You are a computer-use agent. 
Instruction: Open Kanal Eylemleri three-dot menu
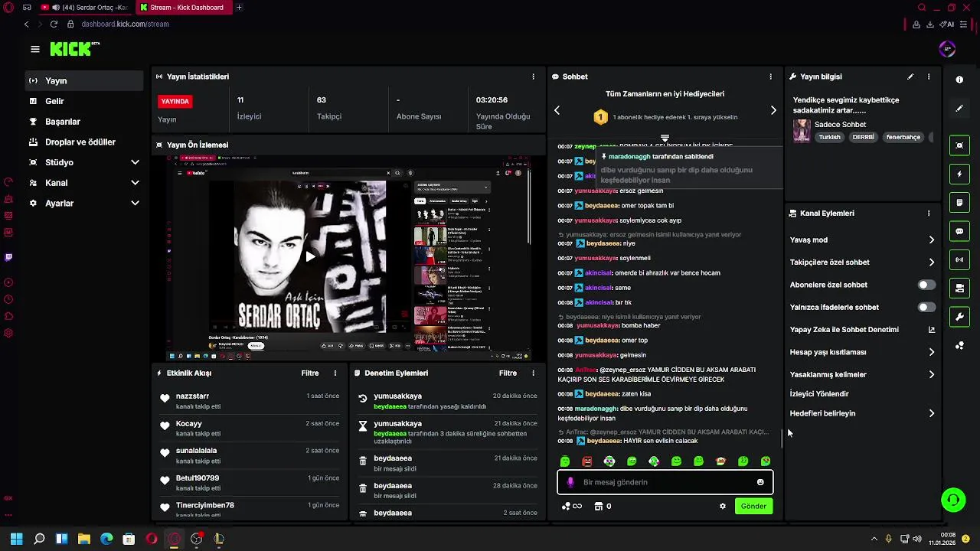[929, 214]
